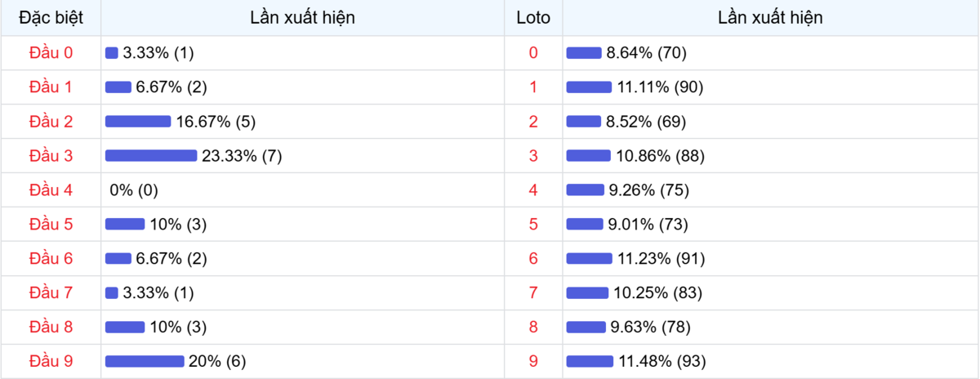The height and width of the screenshot is (379, 980).
Task: Click the 0% (0) value for Đầu 4
Action: coord(134,190)
